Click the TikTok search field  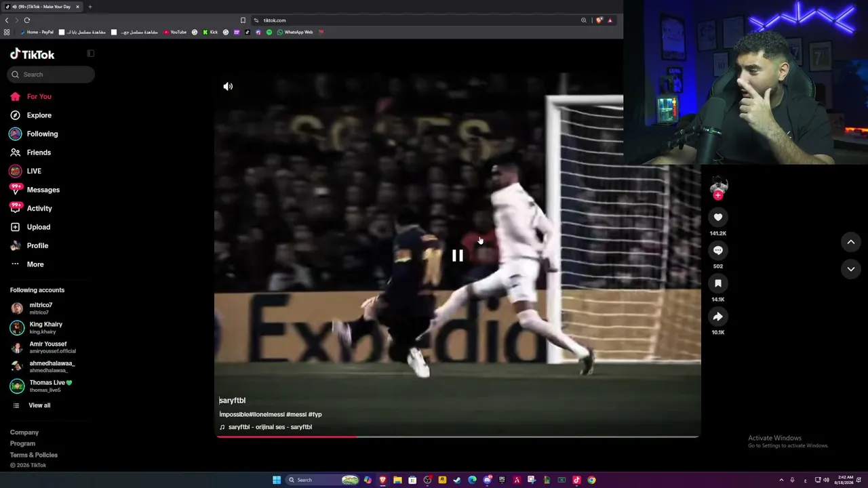tap(52, 75)
